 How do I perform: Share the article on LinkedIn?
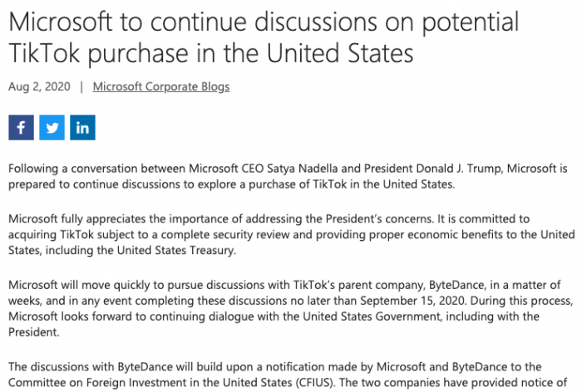(x=83, y=127)
